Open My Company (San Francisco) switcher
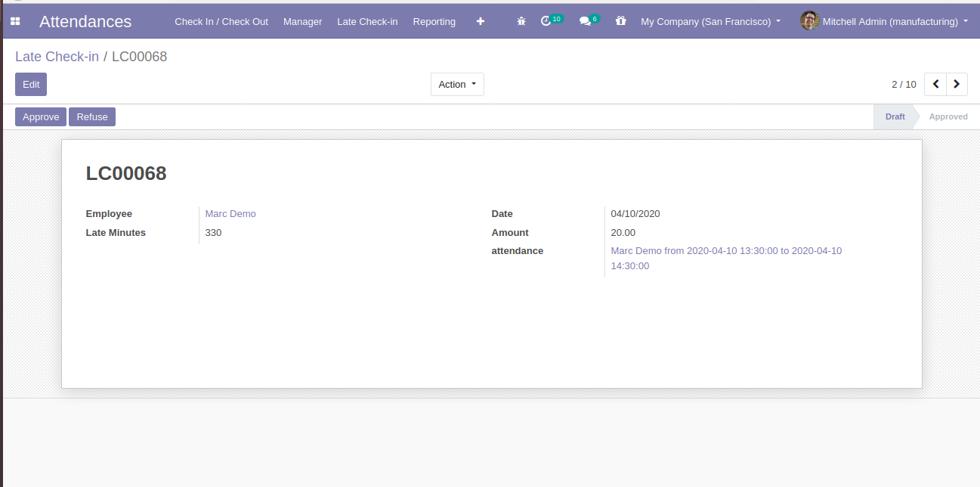This screenshot has height=487, width=980. pyautogui.click(x=710, y=21)
